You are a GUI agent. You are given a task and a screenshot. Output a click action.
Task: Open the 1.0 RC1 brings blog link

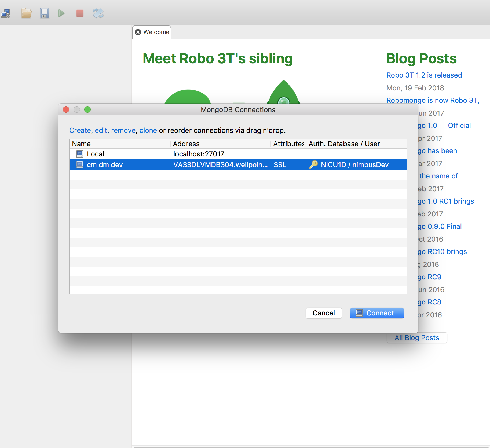[446, 201]
